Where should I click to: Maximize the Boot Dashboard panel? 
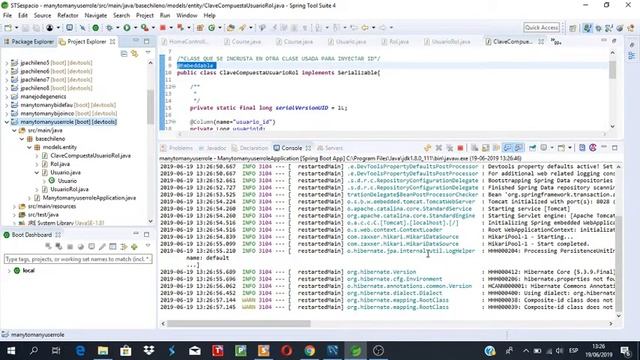point(147,235)
